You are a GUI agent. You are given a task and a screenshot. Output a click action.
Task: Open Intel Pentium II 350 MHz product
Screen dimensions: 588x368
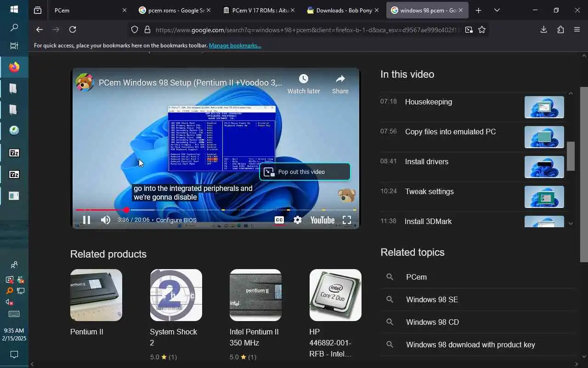(255, 315)
